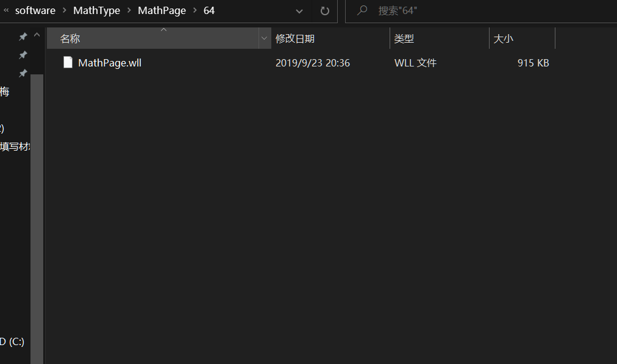The height and width of the screenshot is (364, 617).
Task: Click the refresh icon in the address bar
Action: pos(324,11)
